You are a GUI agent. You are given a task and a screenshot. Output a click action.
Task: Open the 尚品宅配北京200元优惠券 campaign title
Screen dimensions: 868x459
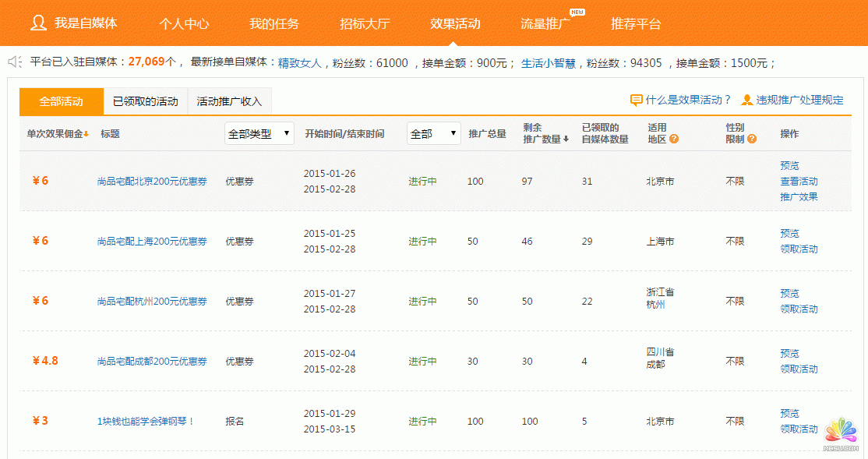coord(151,181)
